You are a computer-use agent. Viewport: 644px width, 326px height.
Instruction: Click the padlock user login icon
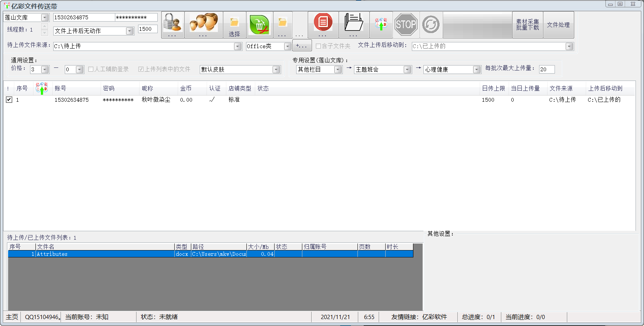(x=173, y=25)
